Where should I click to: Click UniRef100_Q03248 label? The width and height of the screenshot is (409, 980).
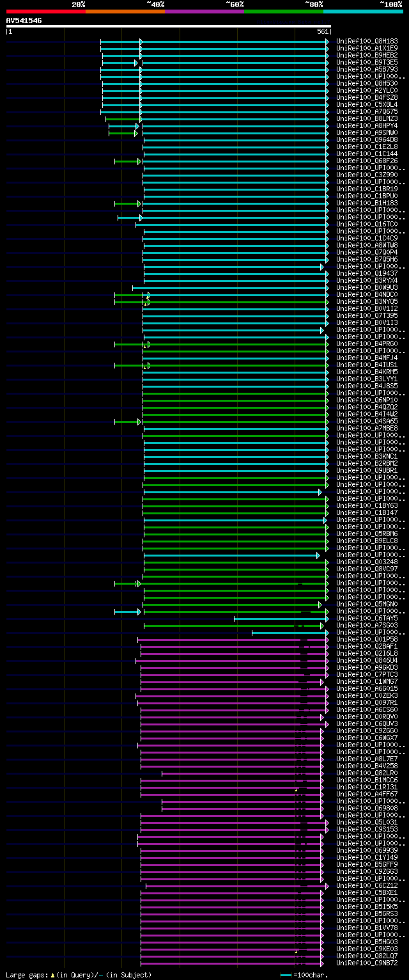pyautogui.click(x=367, y=562)
